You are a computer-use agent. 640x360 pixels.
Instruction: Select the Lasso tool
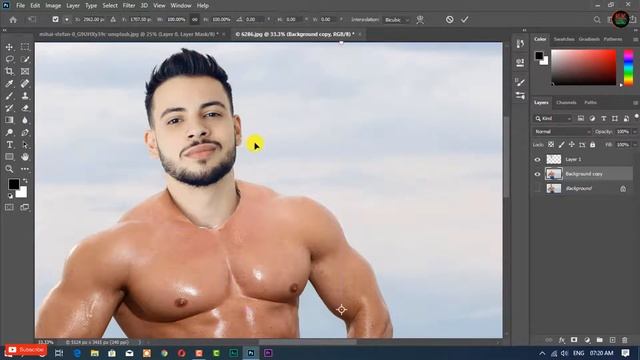pyautogui.click(x=9, y=59)
